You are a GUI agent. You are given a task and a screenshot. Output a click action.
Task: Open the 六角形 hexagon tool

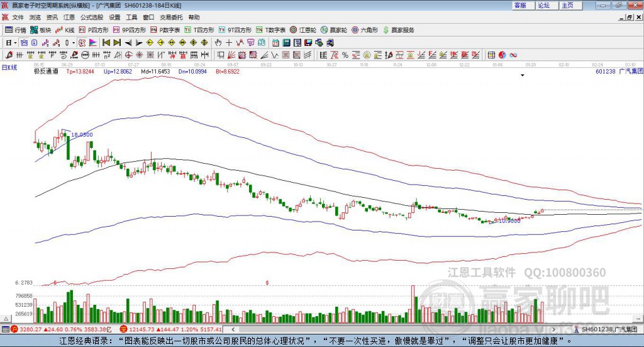(364, 30)
